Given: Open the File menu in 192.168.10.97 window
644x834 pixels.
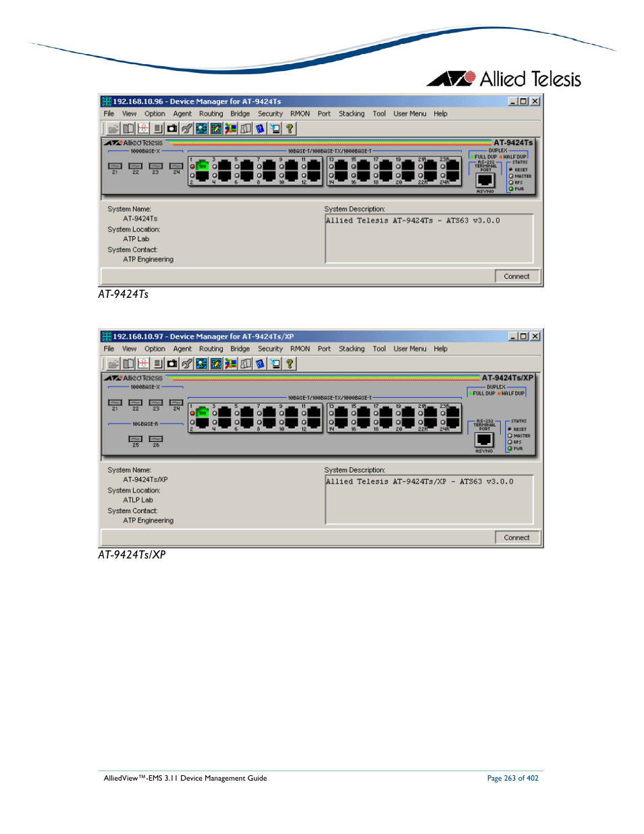Looking at the screenshot, I should tap(109, 348).
